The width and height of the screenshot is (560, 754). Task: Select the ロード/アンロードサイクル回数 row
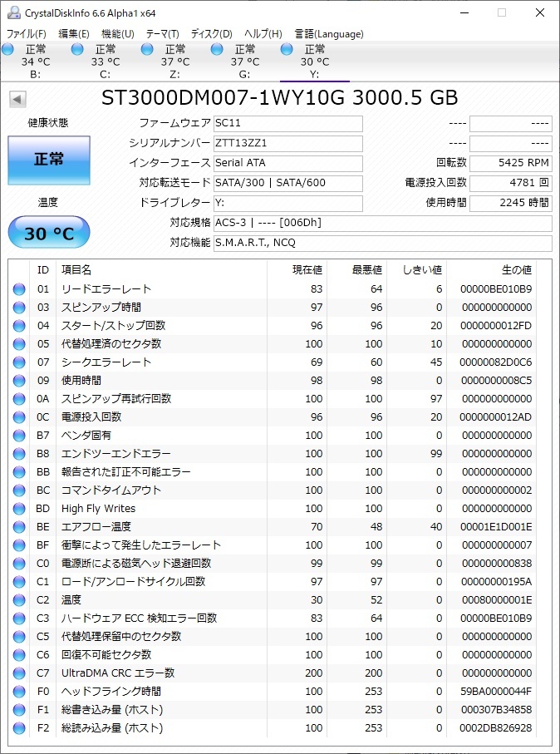point(273,581)
